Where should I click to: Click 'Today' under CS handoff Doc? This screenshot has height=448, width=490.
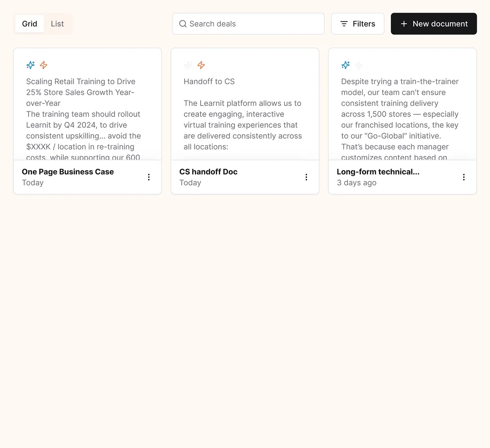pos(190,183)
